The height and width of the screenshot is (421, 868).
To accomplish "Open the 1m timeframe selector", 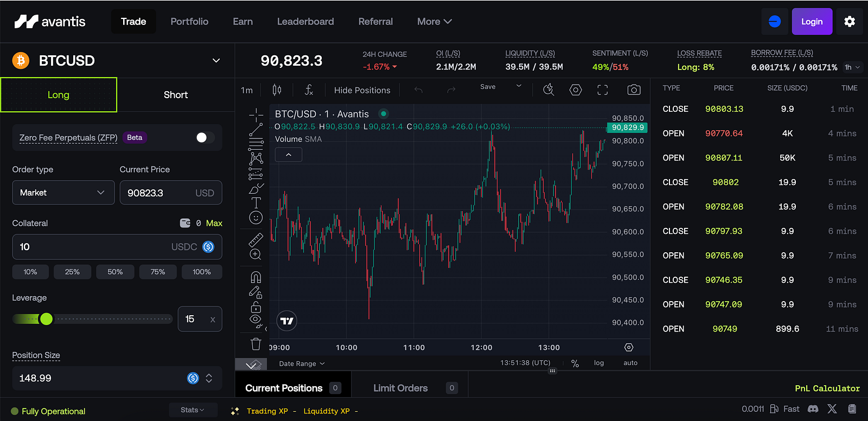I will pos(247,90).
